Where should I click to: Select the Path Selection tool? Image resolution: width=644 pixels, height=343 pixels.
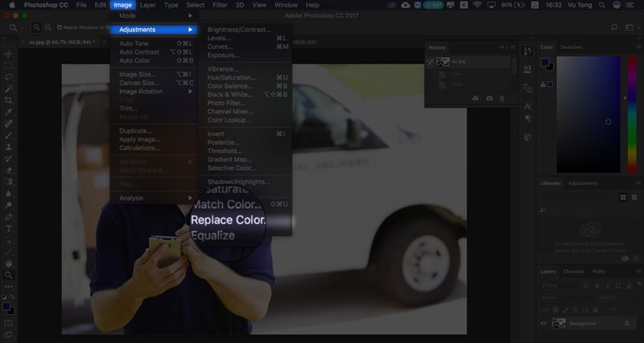[8, 240]
